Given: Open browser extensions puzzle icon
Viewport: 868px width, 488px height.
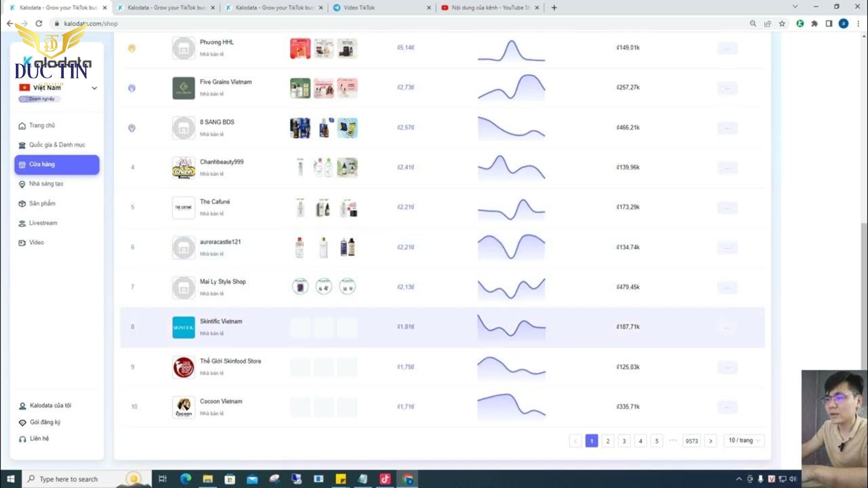Looking at the screenshot, I should pyautogui.click(x=815, y=23).
